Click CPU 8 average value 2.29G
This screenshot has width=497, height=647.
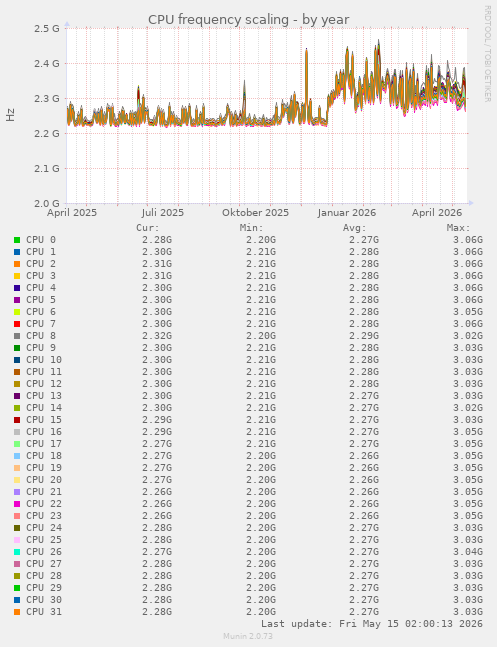[x=364, y=336]
